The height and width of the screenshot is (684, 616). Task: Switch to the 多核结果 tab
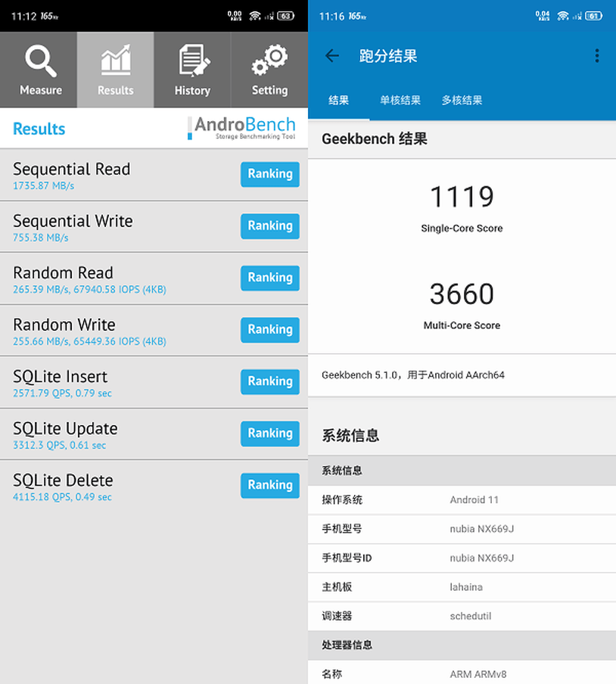tap(462, 101)
